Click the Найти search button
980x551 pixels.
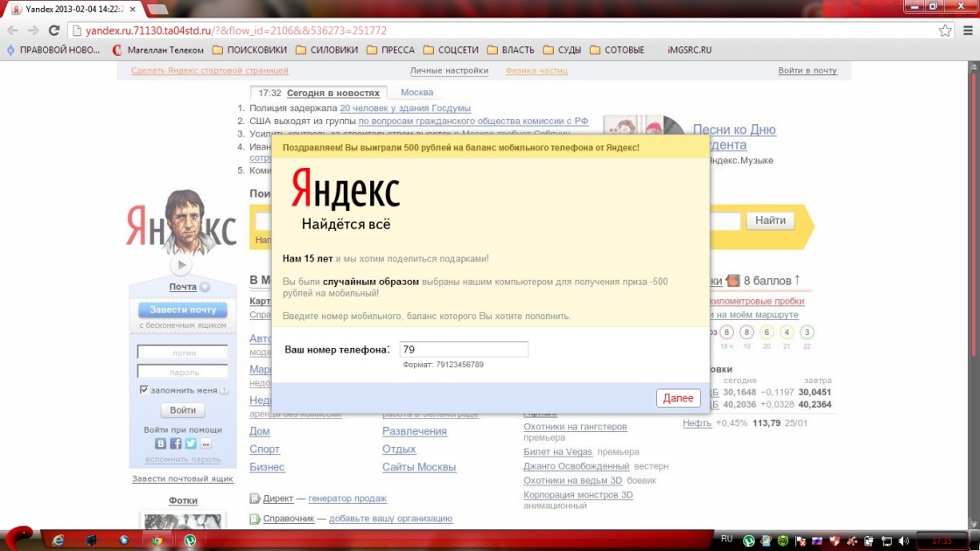770,220
